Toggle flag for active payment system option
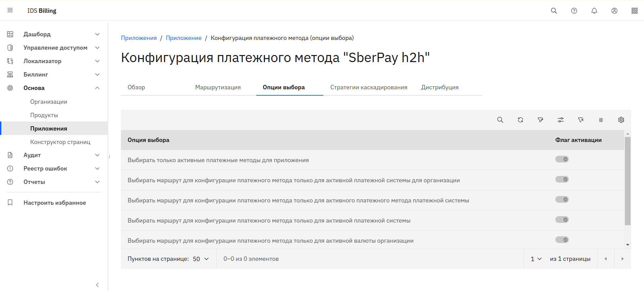The height and width of the screenshot is (291, 644). coord(562,220)
